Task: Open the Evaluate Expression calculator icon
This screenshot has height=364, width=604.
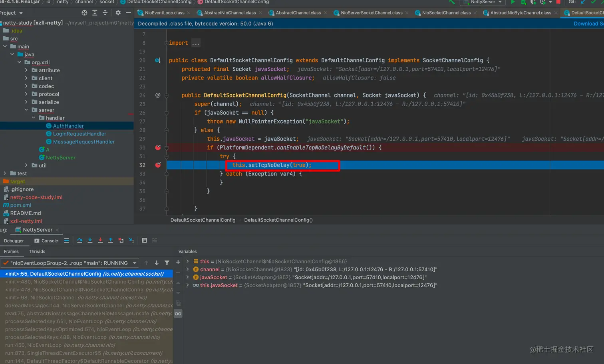Action: [x=144, y=241]
